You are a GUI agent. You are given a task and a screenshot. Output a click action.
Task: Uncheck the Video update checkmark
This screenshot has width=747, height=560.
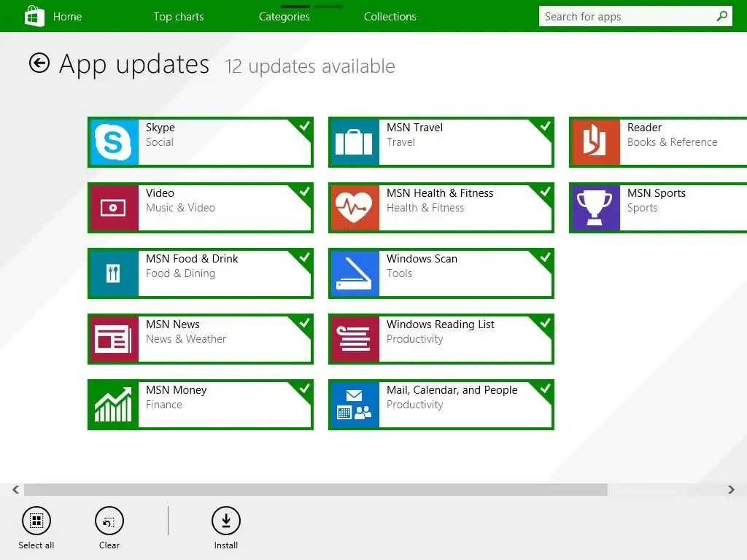pos(304,192)
